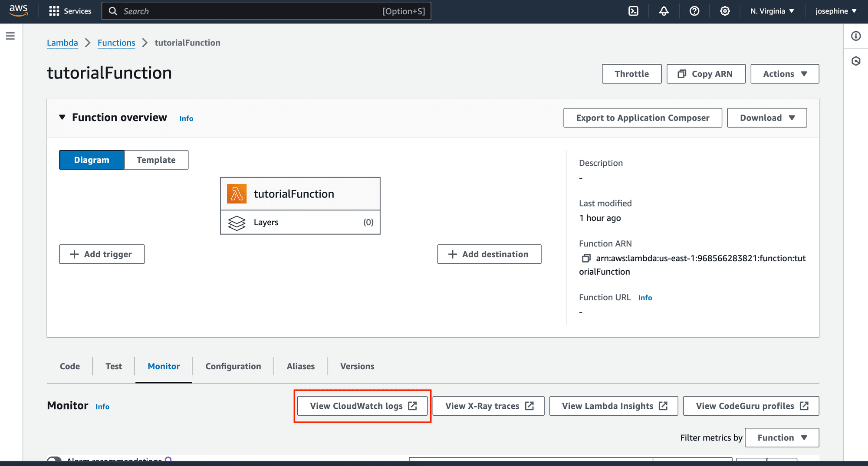Image resolution: width=868 pixels, height=466 pixels.
Task: Open the Download dropdown
Action: [767, 118]
